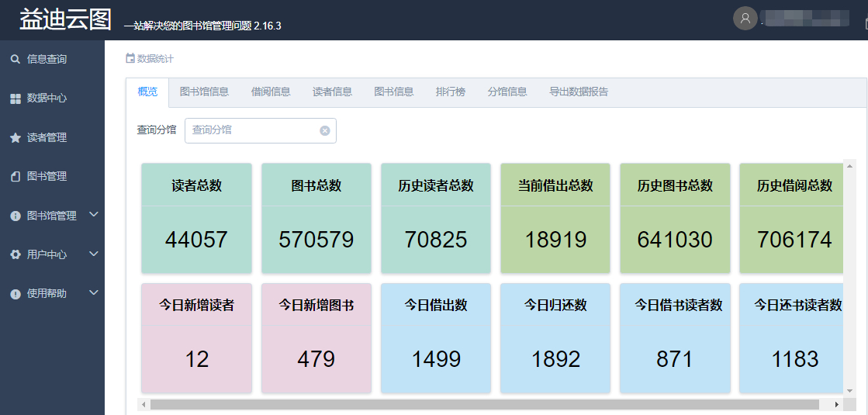Click the horizontal scrollbar right arrow
Viewport: 868px width, 415px height.
point(836,404)
